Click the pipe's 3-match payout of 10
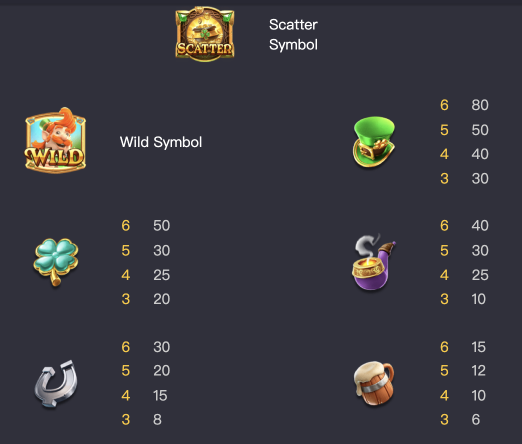Viewport: 522px width, 444px height. tap(479, 299)
